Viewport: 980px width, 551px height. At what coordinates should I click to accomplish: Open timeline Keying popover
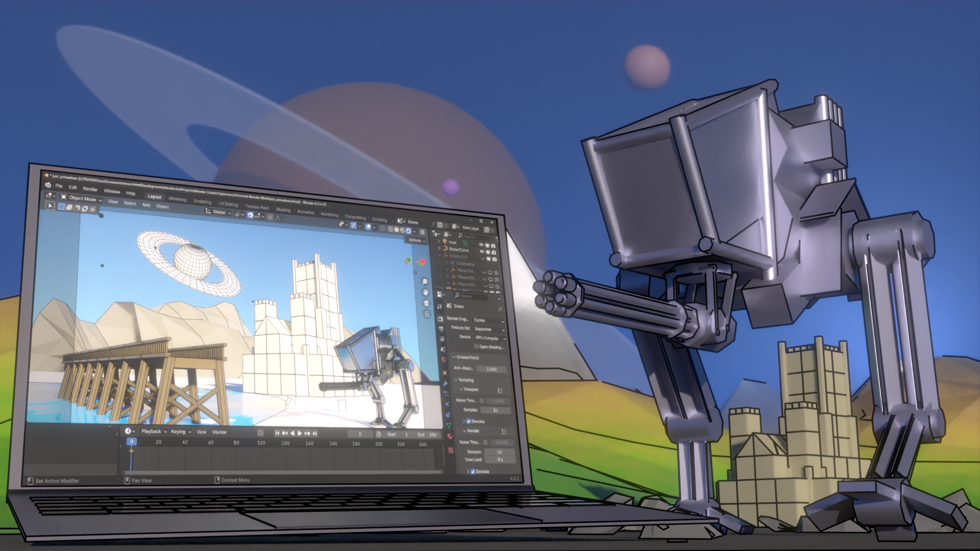181,432
